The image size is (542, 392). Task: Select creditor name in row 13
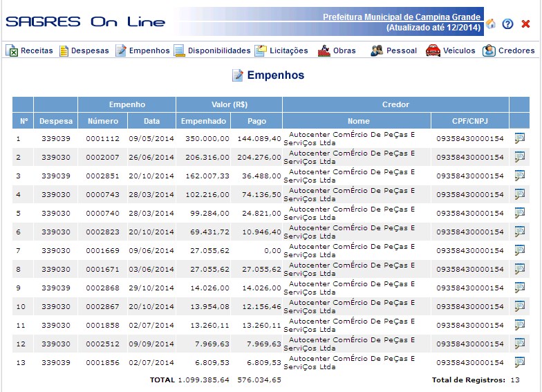pyautogui.click(x=349, y=362)
